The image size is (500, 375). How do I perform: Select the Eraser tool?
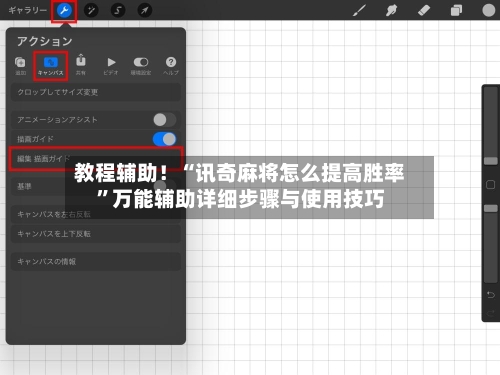pyautogui.click(x=424, y=10)
